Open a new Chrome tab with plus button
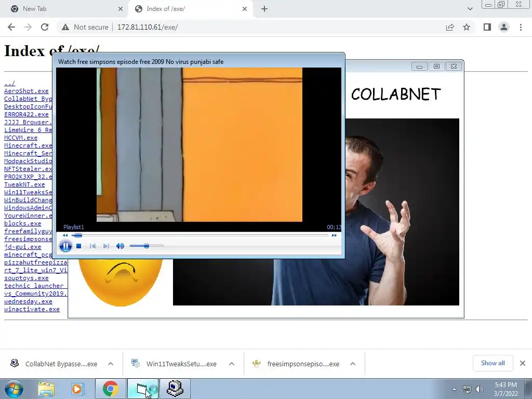Image resolution: width=532 pixels, height=399 pixels. 264,9
